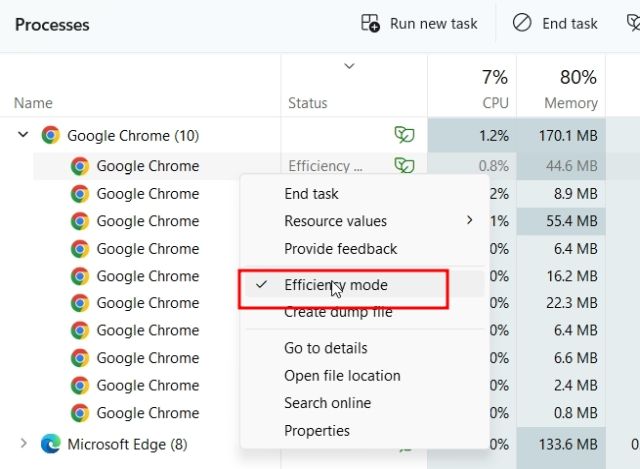
Task: Collapse the Google Chrome (10) group
Action: pyautogui.click(x=23, y=134)
